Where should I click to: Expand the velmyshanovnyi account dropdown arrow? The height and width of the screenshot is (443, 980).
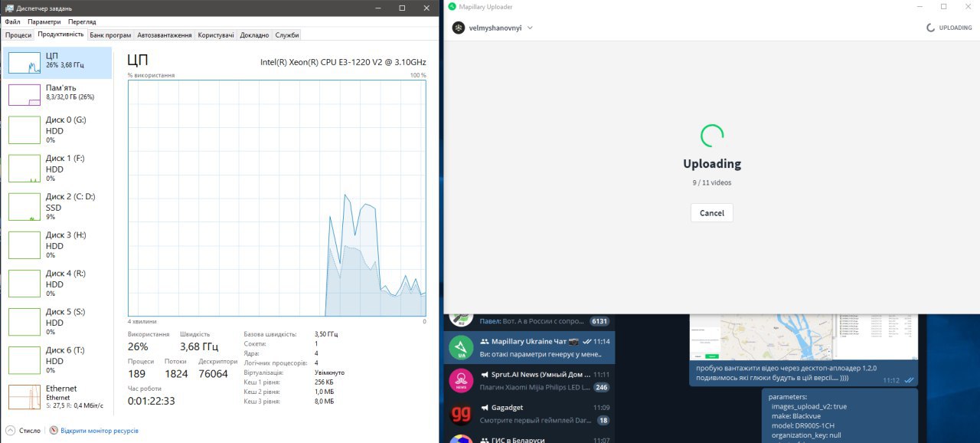530,28
